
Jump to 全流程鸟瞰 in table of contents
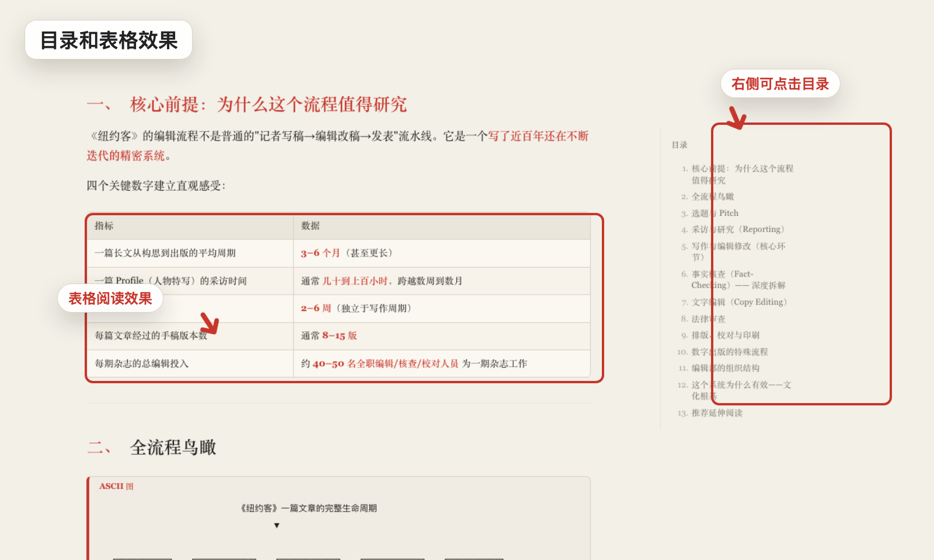[713, 197]
